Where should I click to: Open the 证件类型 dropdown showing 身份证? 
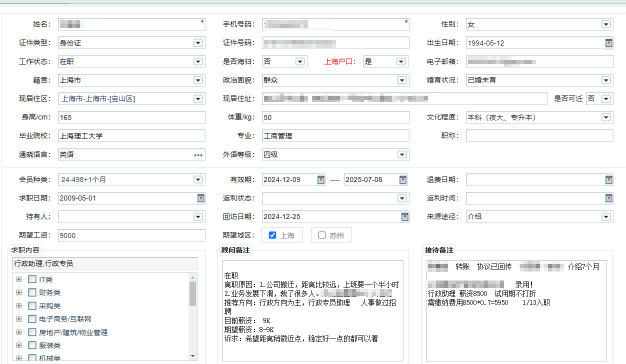pyautogui.click(x=198, y=43)
